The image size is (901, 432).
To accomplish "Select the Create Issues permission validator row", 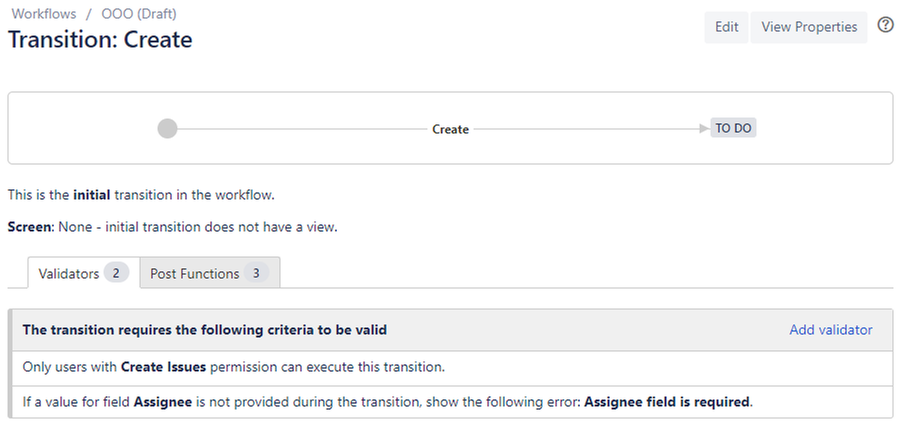I will point(233,367).
